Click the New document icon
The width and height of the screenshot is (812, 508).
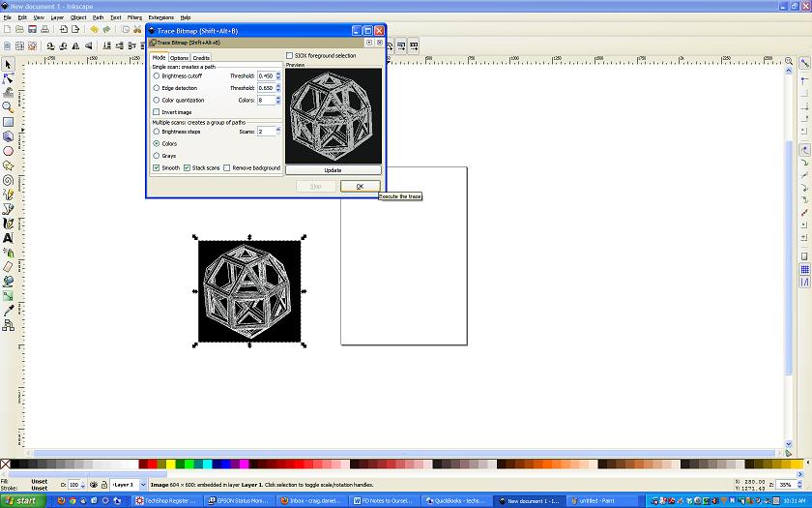[x=8, y=30]
